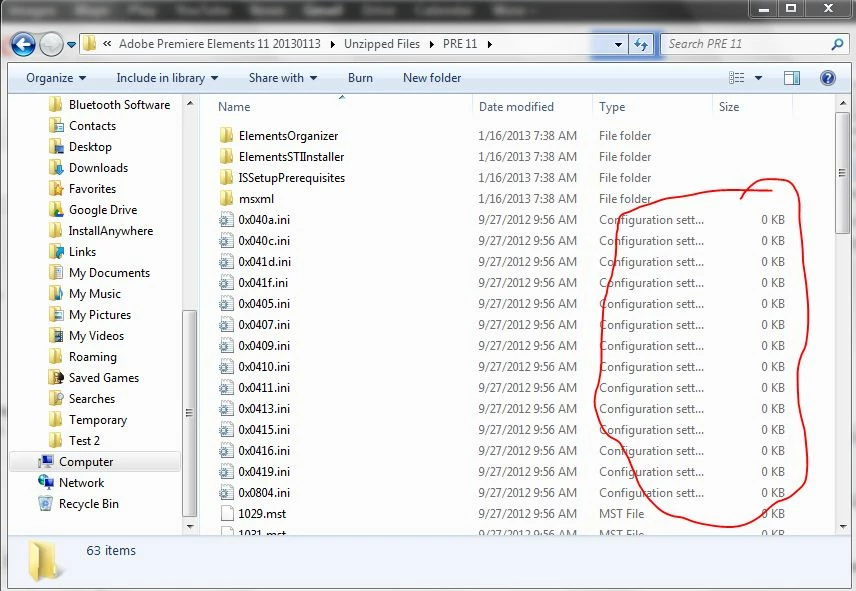Viewport: 856px width, 591px height.
Task: Click the navigation pane scroll down arrow
Action: [189, 527]
